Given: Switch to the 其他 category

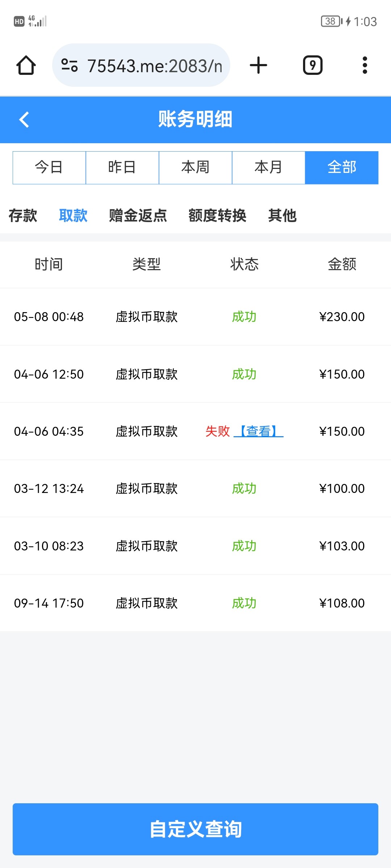Looking at the screenshot, I should 282,216.
